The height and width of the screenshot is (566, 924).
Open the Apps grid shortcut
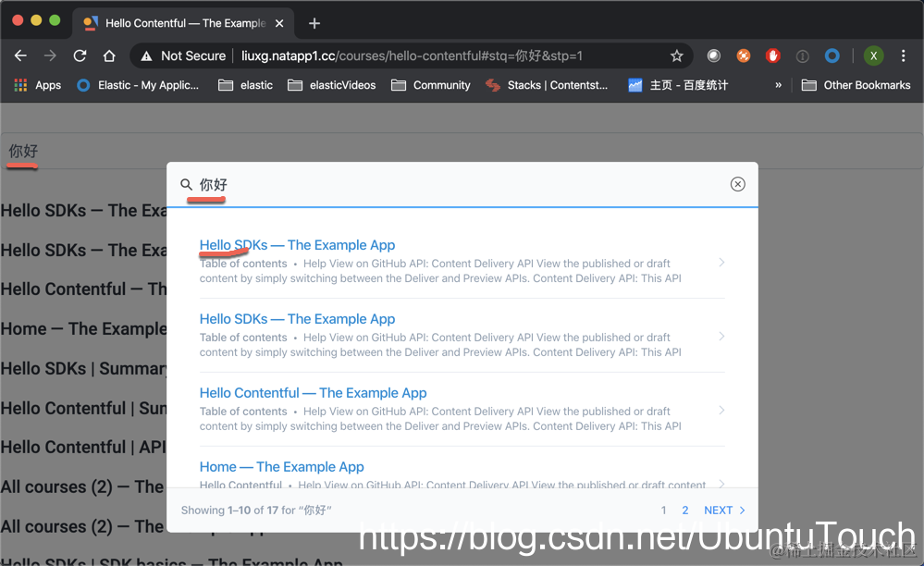tap(37, 85)
